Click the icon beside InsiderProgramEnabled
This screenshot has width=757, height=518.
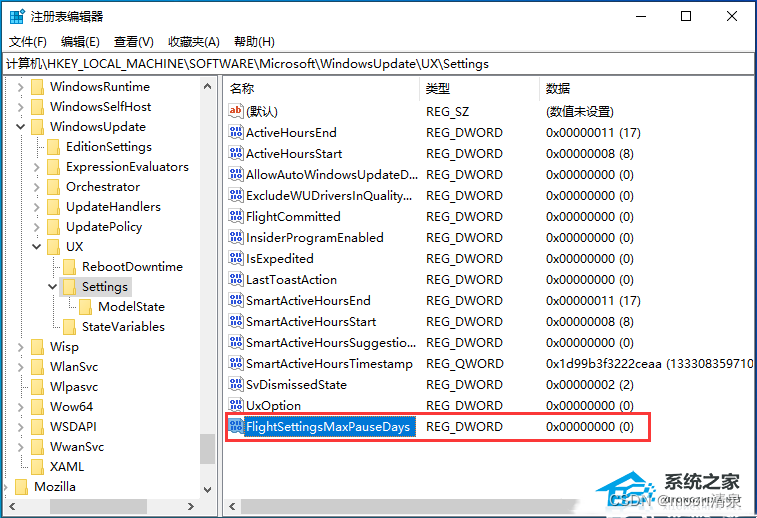[x=236, y=238]
